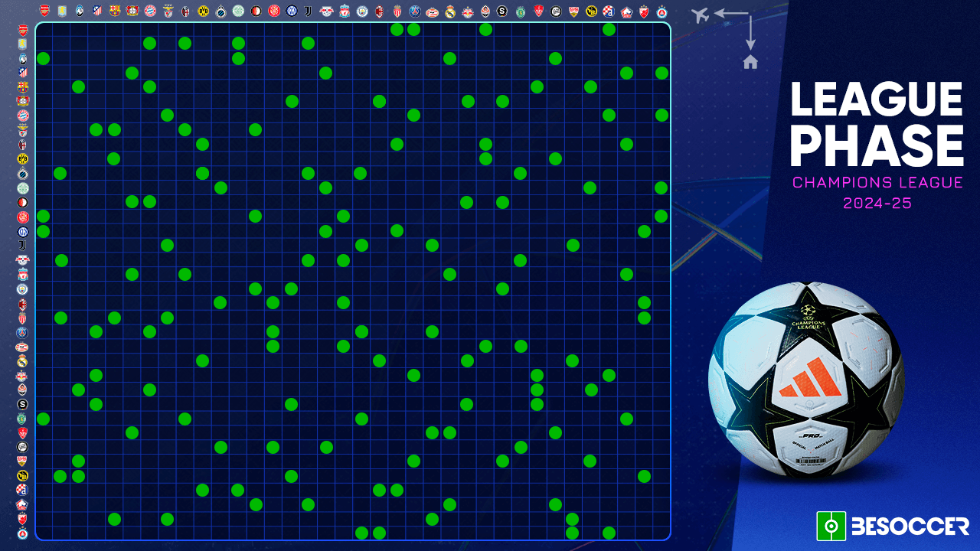Pick the Feyenoord crest in the home-team column
This screenshot has width=980, height=551.
tap(22, 202)
